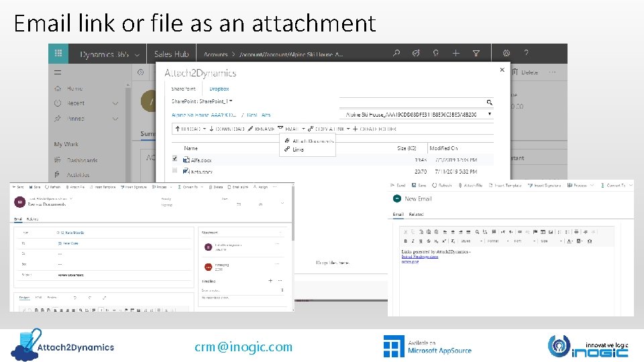Screen dimensions: 644x362
Task: Sort by the Modified On column header
Action: (x=443, y=148)
